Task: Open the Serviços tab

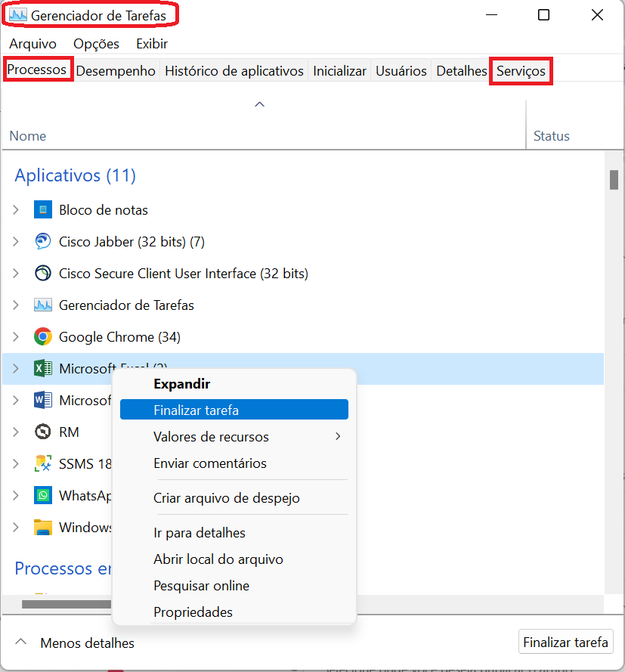Action: point(521,71)
